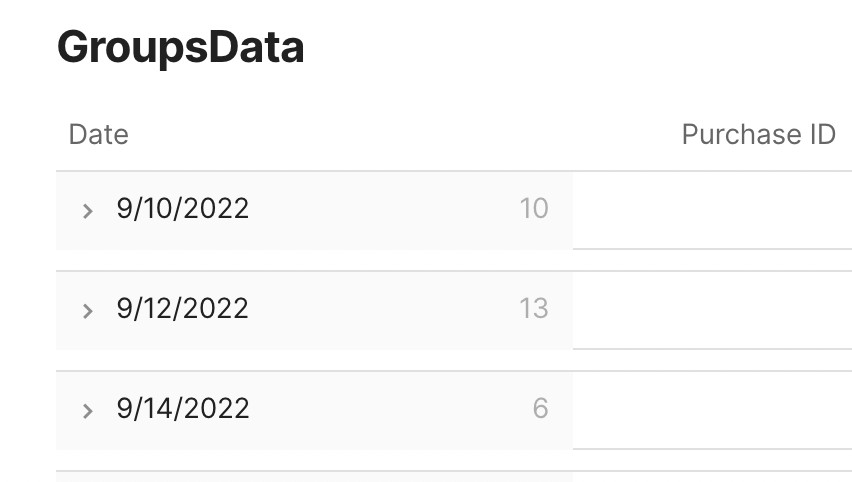Click the record count 10 badge
This screenshot has width=852, height=482.
point(534,209)
